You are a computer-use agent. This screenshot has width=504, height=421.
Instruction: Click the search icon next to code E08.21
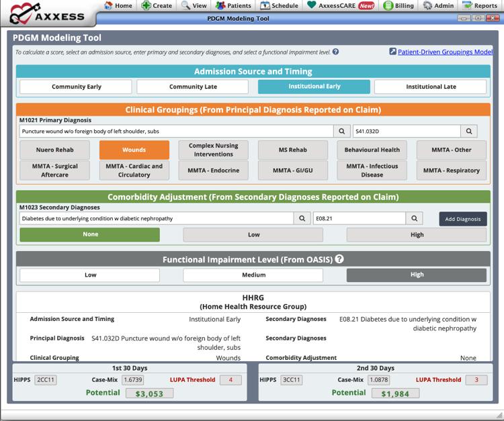point(415,218)
